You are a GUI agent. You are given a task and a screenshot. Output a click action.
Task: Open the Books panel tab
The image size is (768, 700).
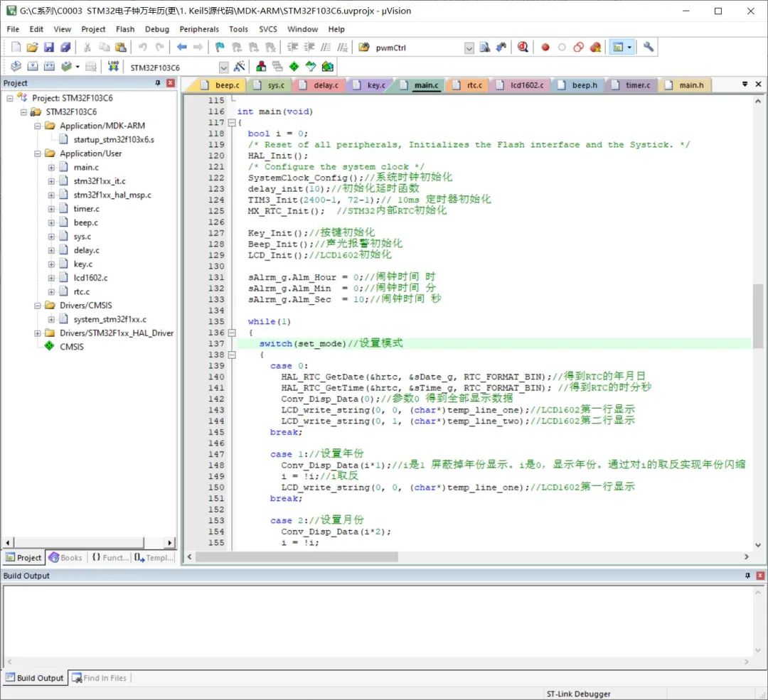point(65,558)
